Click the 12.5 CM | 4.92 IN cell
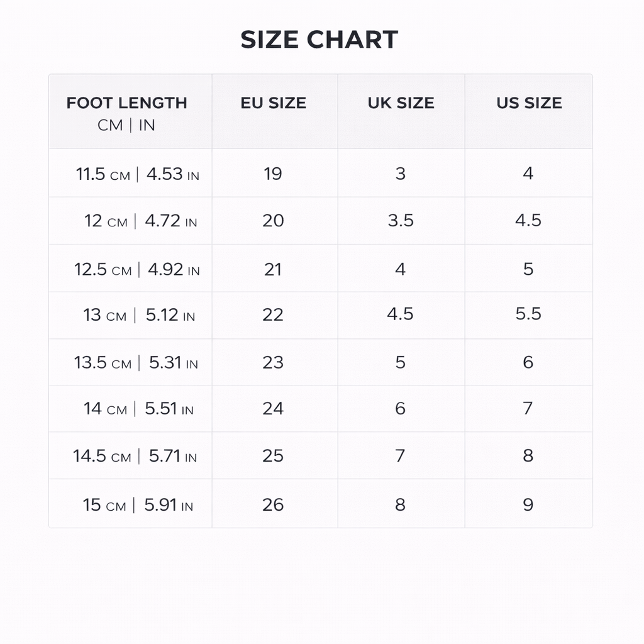Image resolution: width=644 pixels, height=644 pixels. coord(130,269)
